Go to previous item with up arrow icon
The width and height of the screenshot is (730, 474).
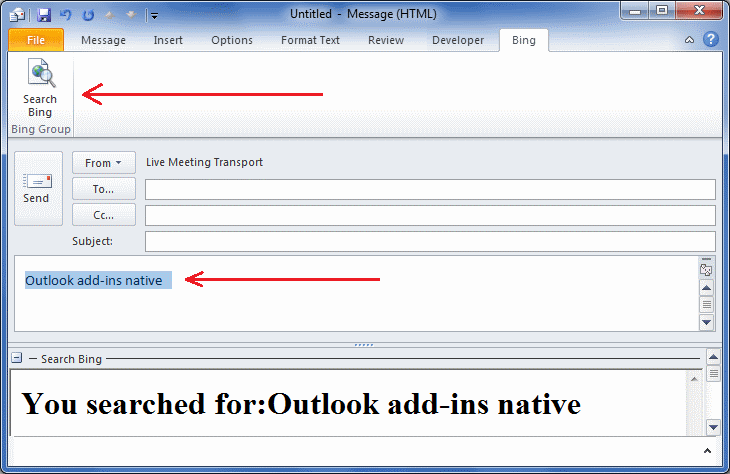point(110,15)
